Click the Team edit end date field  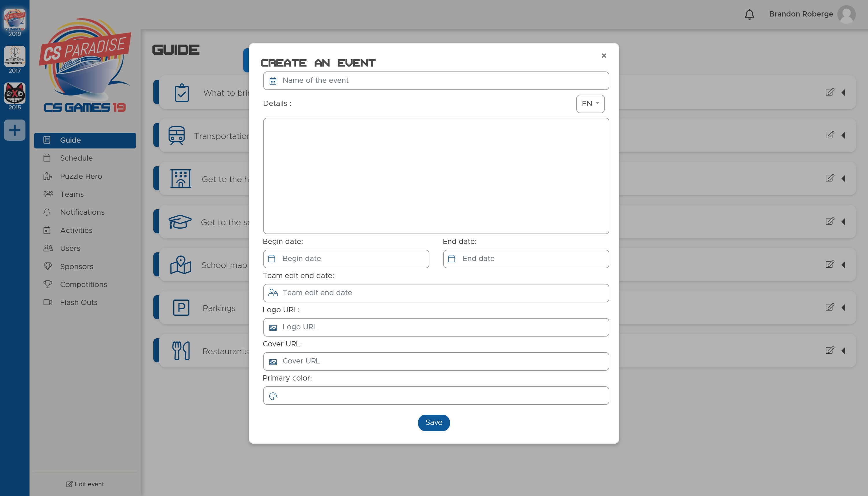436,293
